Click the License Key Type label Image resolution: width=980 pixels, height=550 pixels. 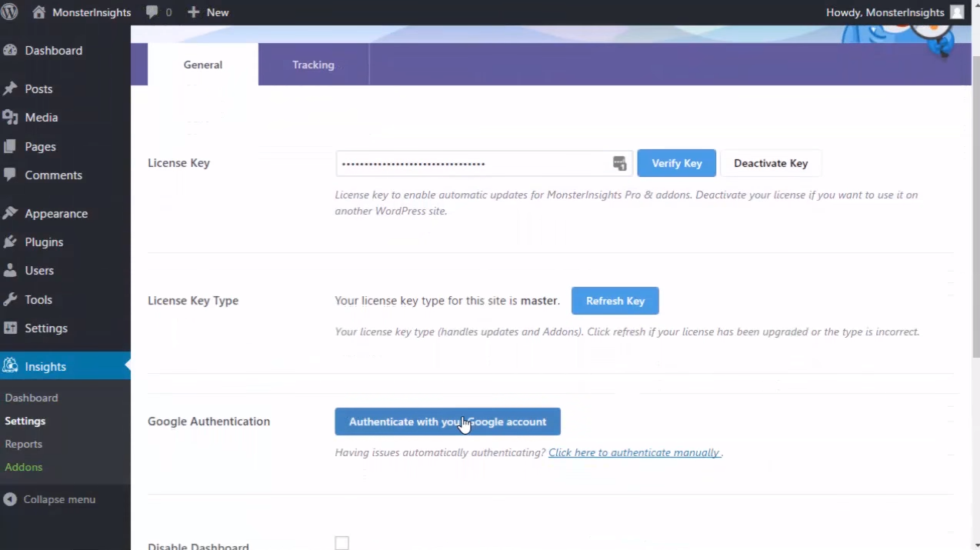click(193, 301)
